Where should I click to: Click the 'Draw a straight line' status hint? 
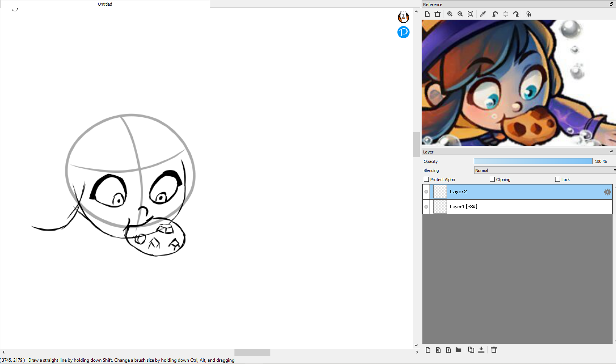pyautogui.click(x=131, y=360)
